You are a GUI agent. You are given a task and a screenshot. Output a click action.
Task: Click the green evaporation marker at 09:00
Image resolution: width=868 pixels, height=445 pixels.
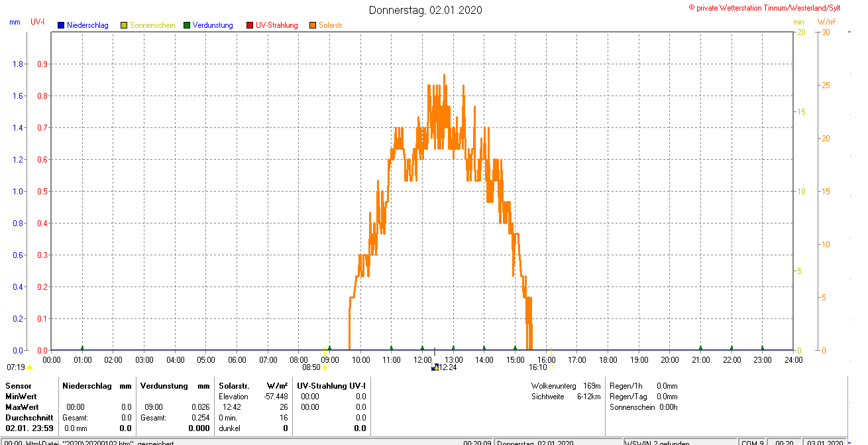point(330,348)
